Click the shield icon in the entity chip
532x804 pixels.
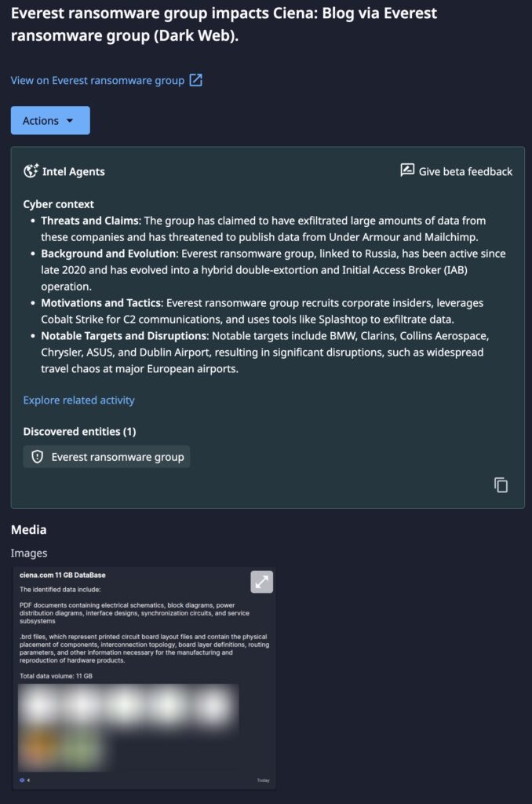coord(37,457)
